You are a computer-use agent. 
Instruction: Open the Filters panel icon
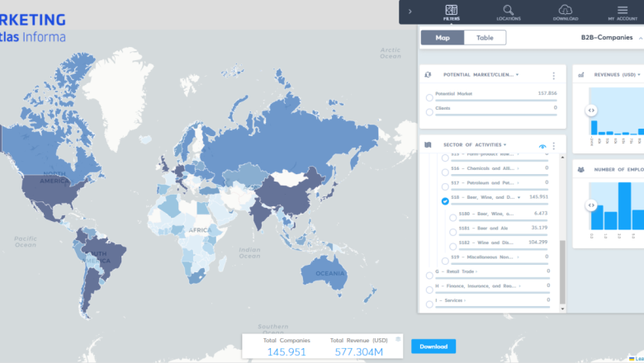point(451,11)
